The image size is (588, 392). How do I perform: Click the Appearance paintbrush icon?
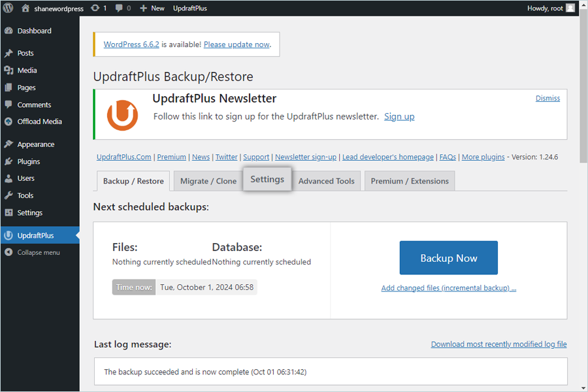(8, 144)
